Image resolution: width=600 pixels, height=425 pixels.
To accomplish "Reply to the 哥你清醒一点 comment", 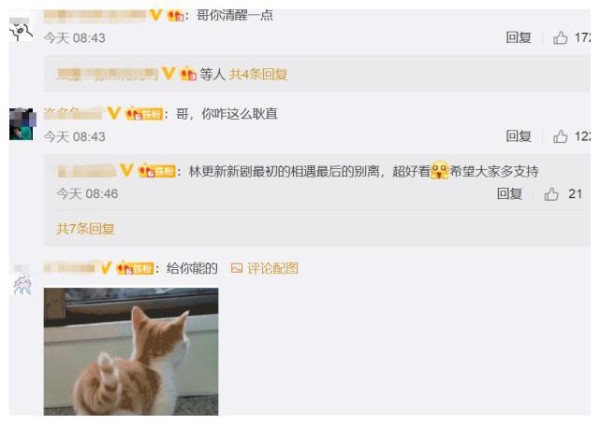I will [x=518, y=37].
